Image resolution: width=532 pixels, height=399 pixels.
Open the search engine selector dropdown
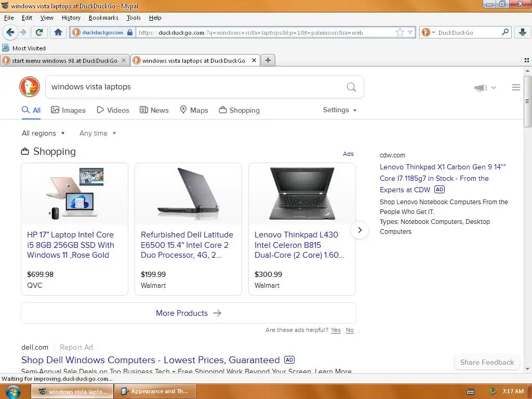[428, 33]
